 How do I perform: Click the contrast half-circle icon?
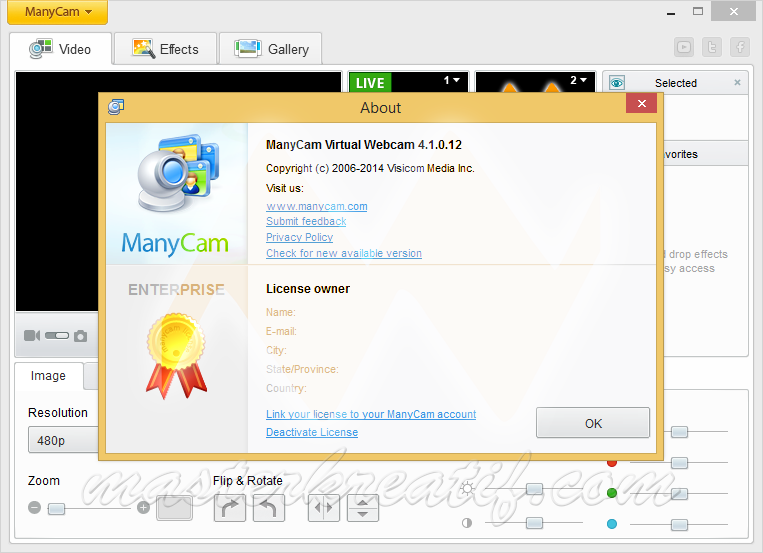pos(467,523)
